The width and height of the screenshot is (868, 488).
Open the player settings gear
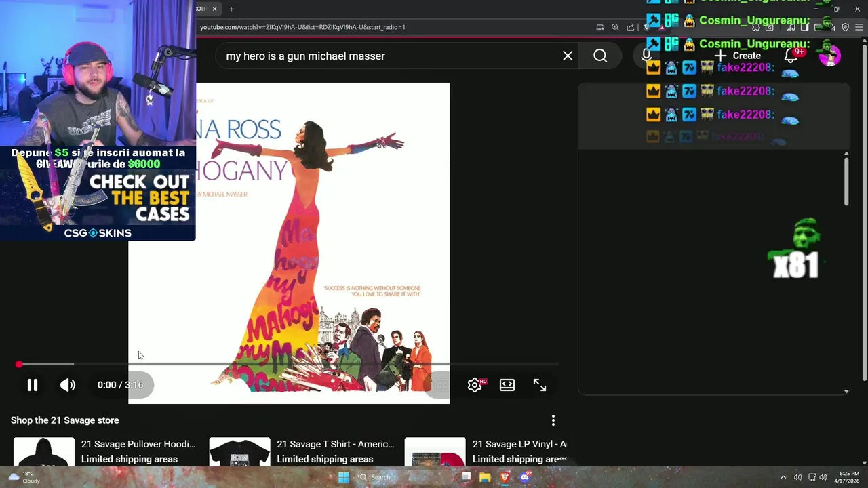click(x=475, y=385)
